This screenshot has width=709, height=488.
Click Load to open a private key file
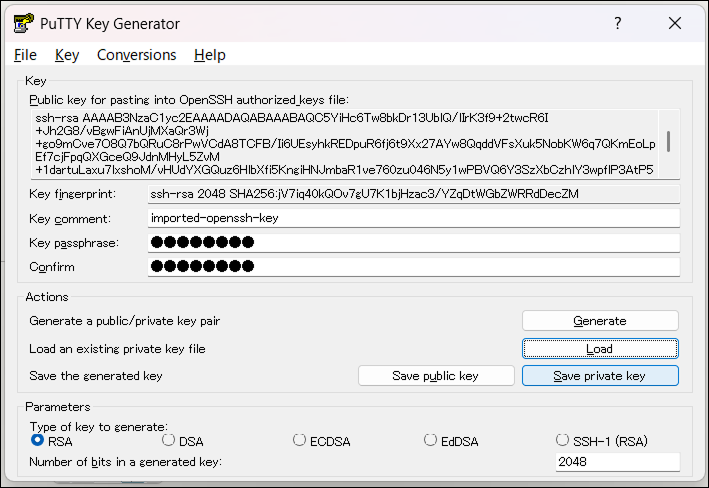pos(599,348)
